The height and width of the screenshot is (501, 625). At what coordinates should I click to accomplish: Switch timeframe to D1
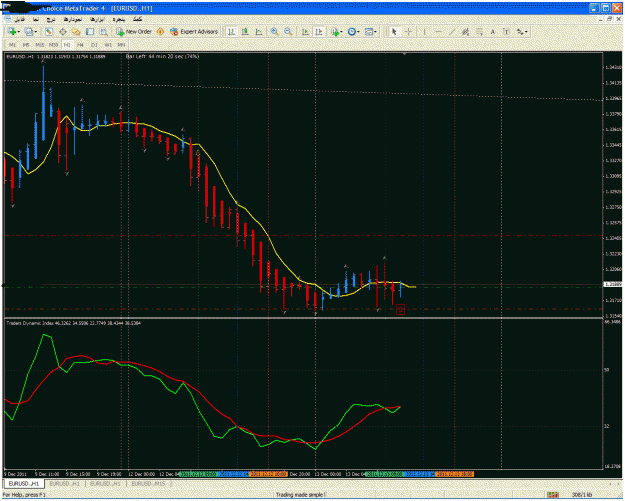click(94, 45)
